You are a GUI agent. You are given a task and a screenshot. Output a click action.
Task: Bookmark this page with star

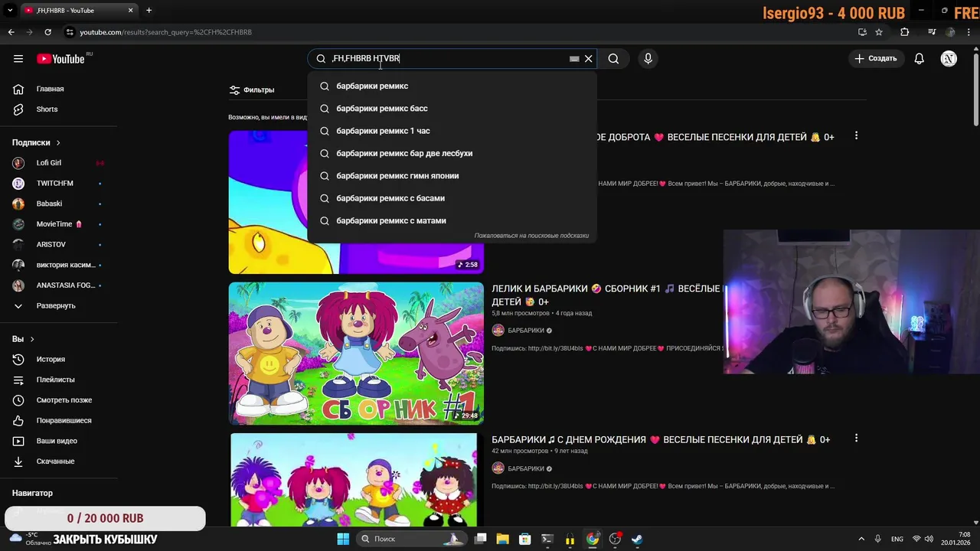point(879,32)
